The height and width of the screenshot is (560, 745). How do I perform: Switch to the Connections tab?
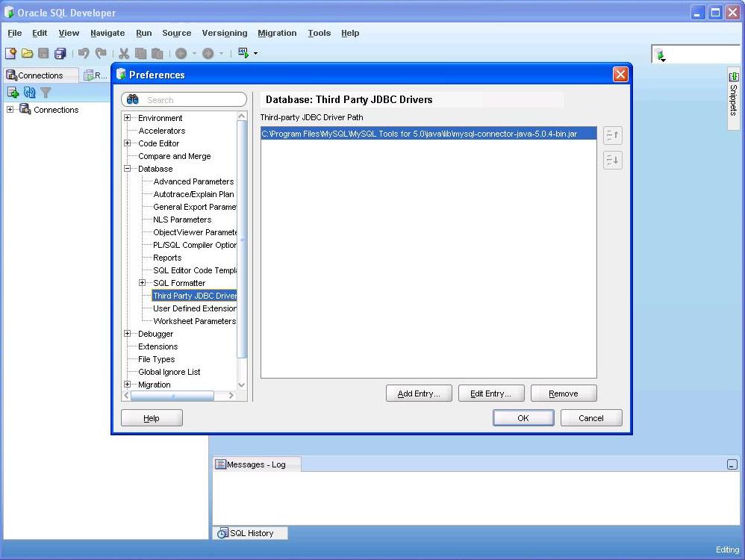point(40,75)
